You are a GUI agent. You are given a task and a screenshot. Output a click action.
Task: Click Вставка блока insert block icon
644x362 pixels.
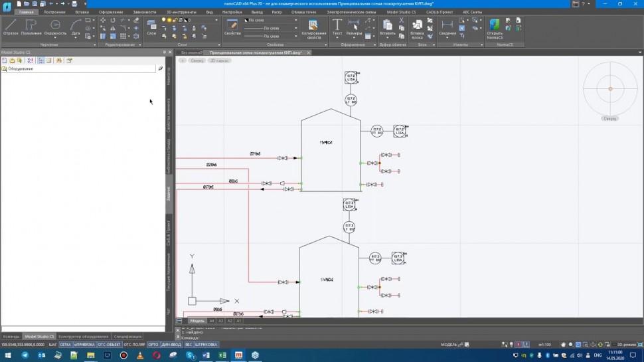click(417, 27)
